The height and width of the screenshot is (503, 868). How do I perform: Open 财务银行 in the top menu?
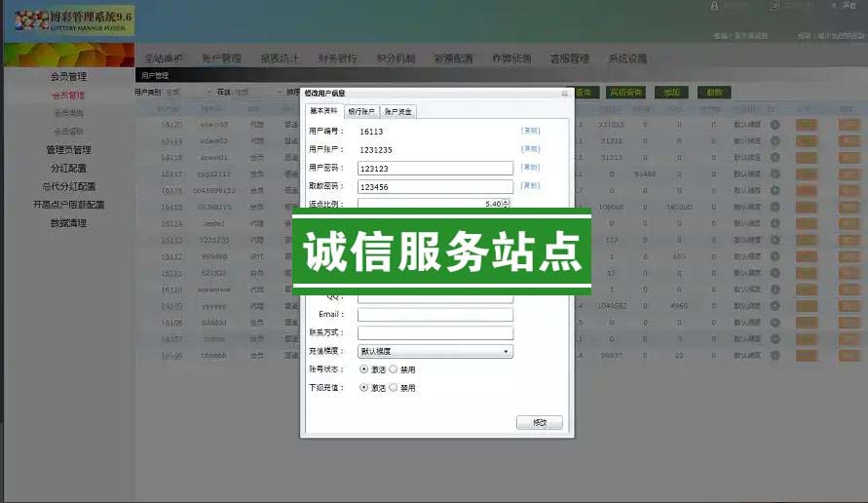tap(338, 58)
